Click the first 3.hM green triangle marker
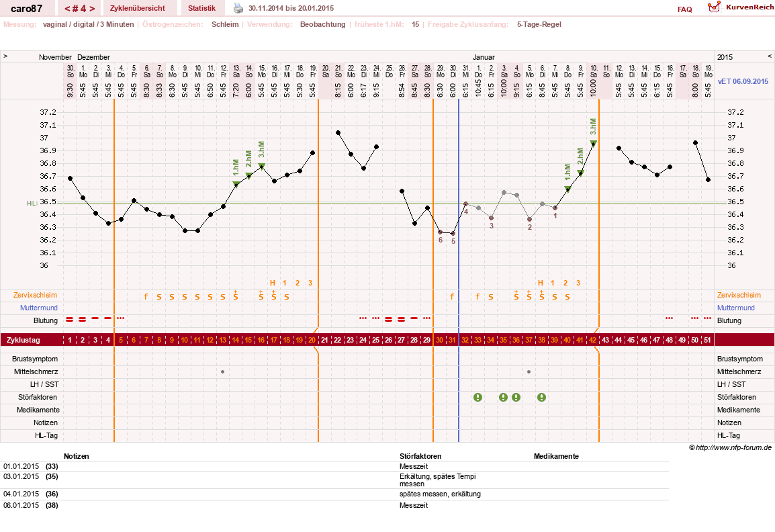This screenshot has height=532, width=775. pyautogui.click(x=261, y=166)
